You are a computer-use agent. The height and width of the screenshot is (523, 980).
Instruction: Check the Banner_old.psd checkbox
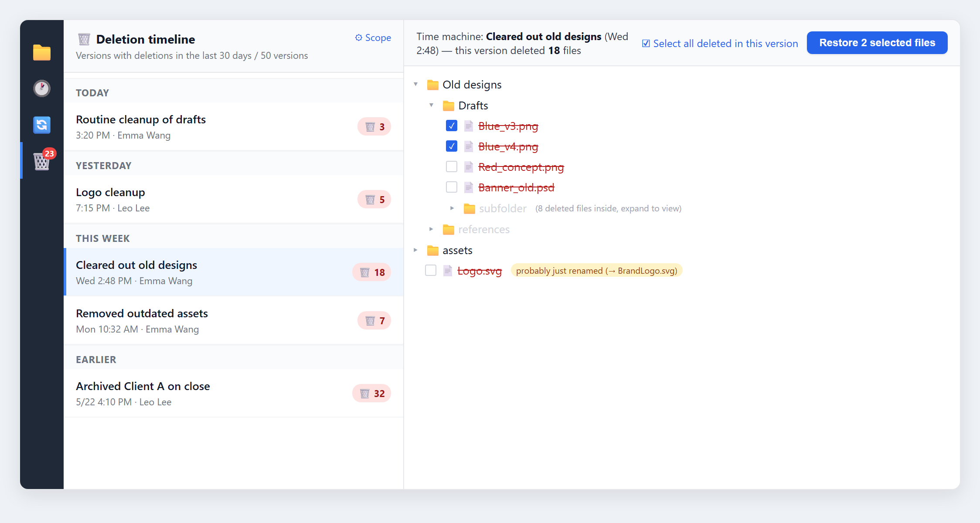(x=452, y=187)
